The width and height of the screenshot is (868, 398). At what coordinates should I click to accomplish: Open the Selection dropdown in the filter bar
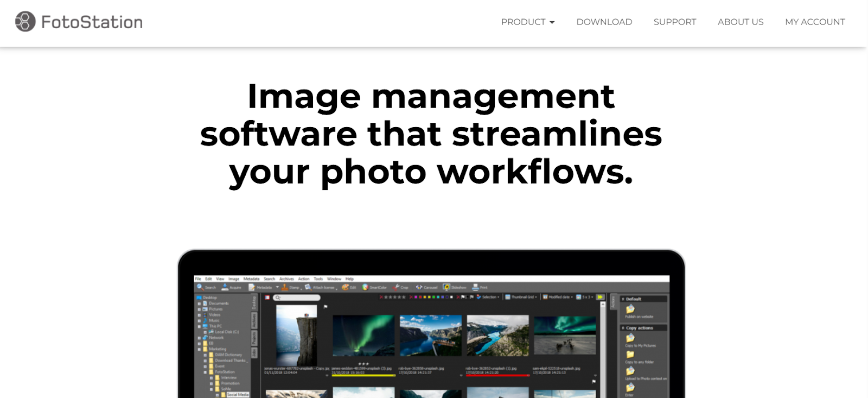click(x=488, y=297)
